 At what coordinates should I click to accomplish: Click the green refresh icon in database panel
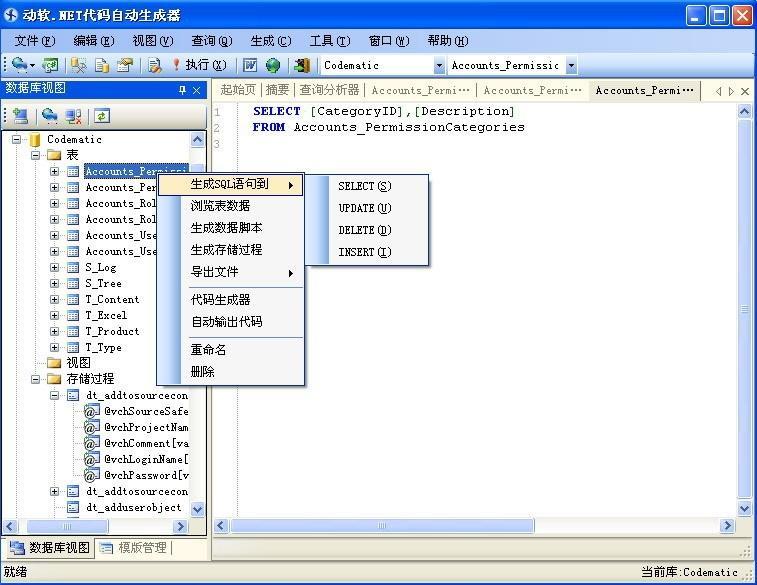coord(101,116)
